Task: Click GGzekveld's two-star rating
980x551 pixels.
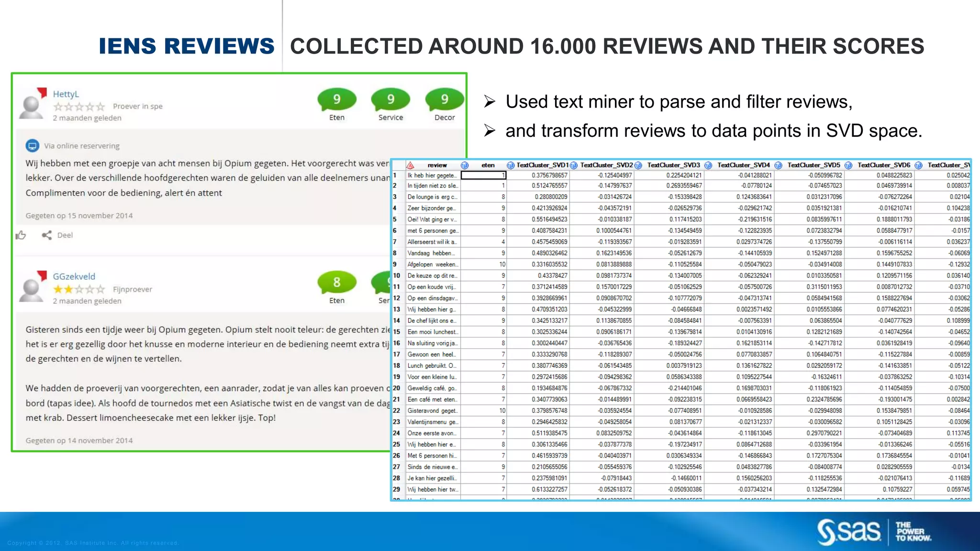Action: [79, 289]
